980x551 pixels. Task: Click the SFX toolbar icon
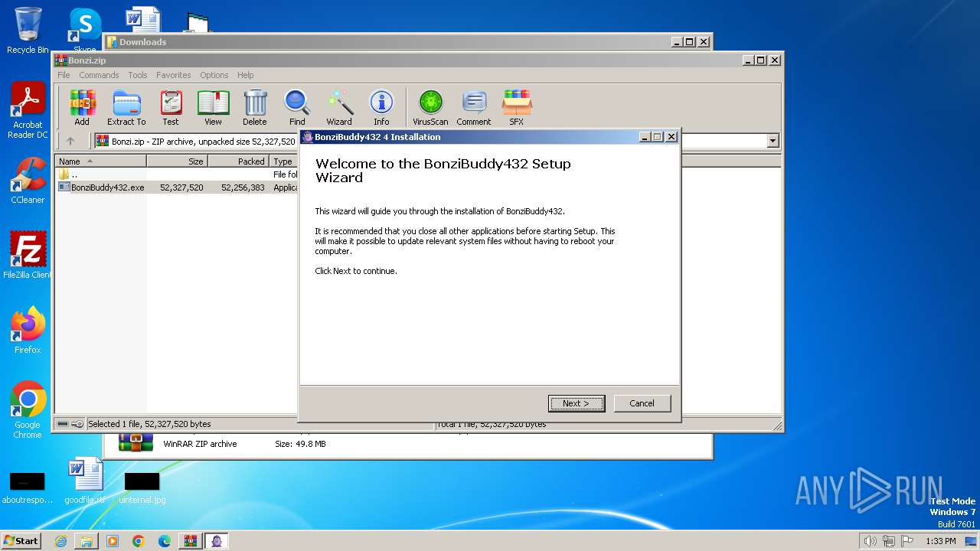point(517,107)
